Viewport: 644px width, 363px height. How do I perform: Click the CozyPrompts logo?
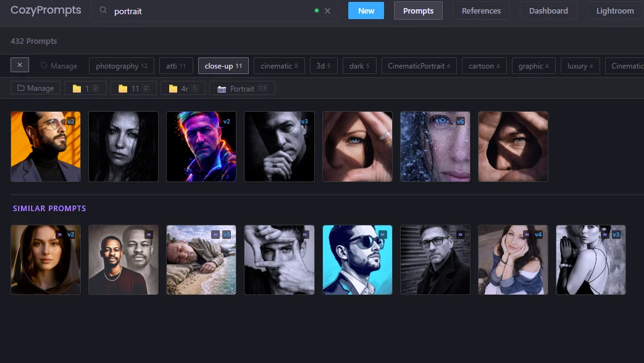tap(44, 10)
